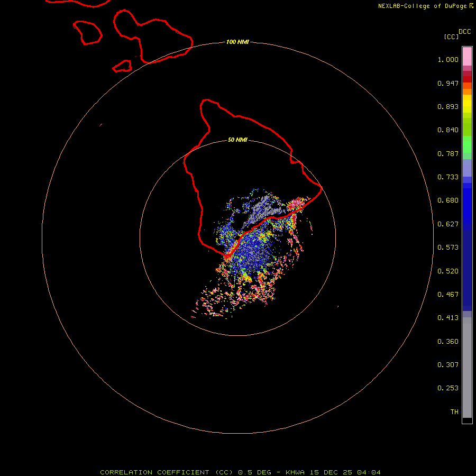Click the 0.573 color scale value
This screenshot has width=476, height=476.
(x=448, y=248)
